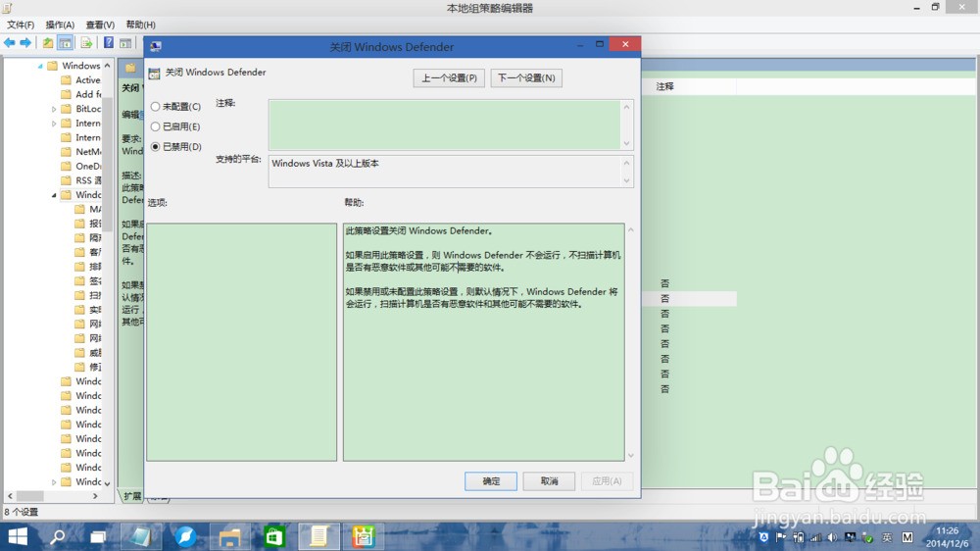This screenshot has width=980, height=551.
Task: Open File Explorer from the taskbar
Action: click(x=229, y=536)
